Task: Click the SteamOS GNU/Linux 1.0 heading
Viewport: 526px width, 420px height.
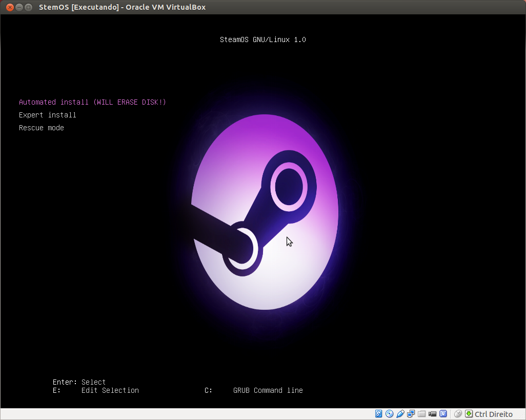Action: point(262,39)
